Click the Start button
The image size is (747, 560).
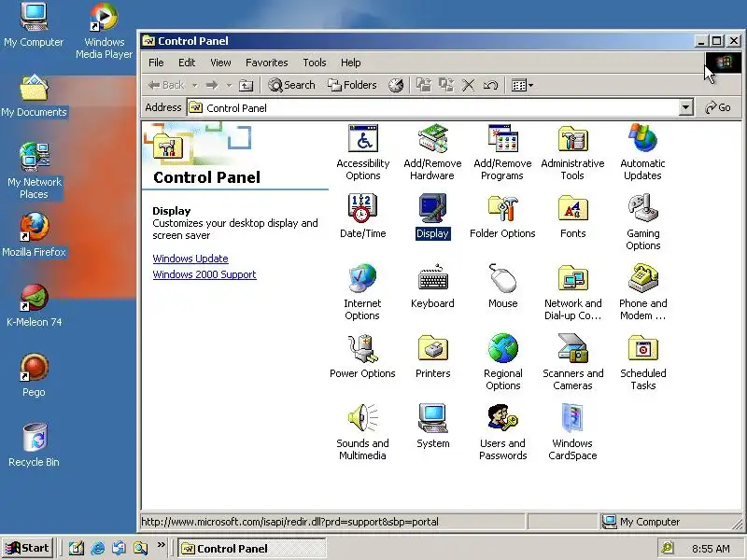(x=28, y=548)
